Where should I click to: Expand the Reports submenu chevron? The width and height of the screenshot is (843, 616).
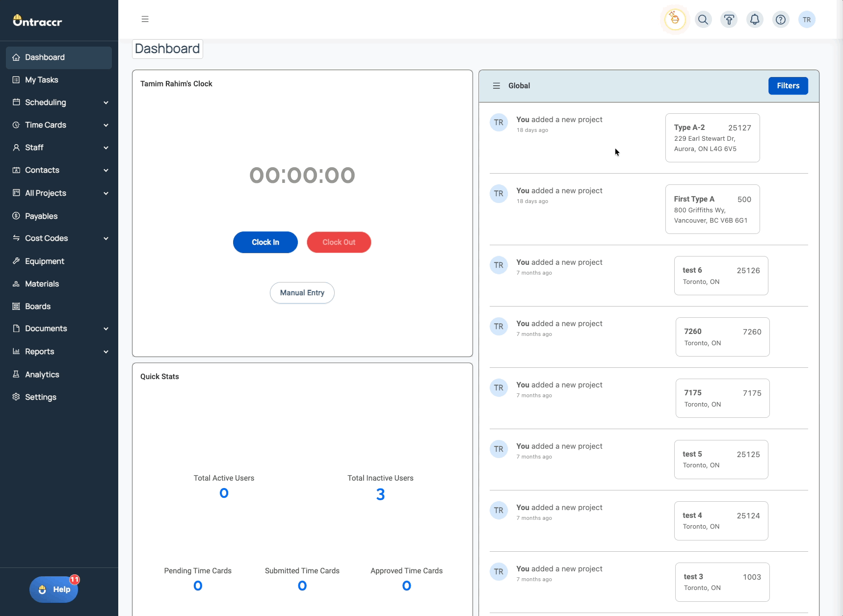pyautogui.click(x=106, y=352)
